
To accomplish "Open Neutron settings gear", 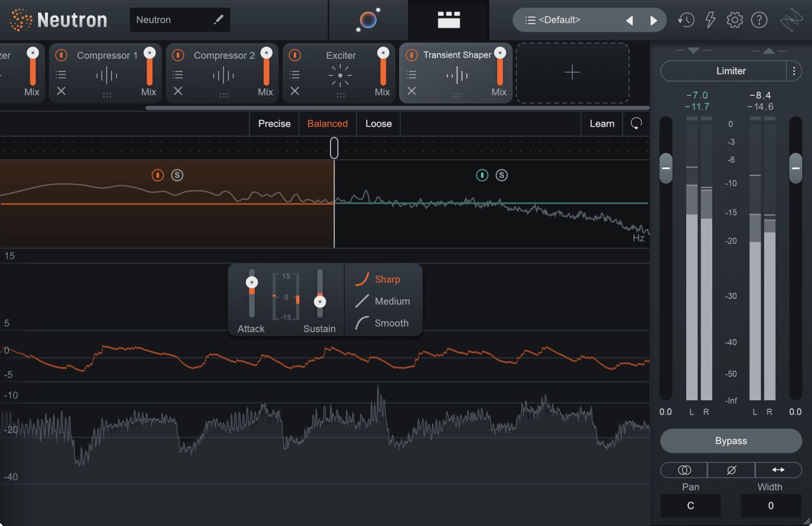I will pos(735,20).
